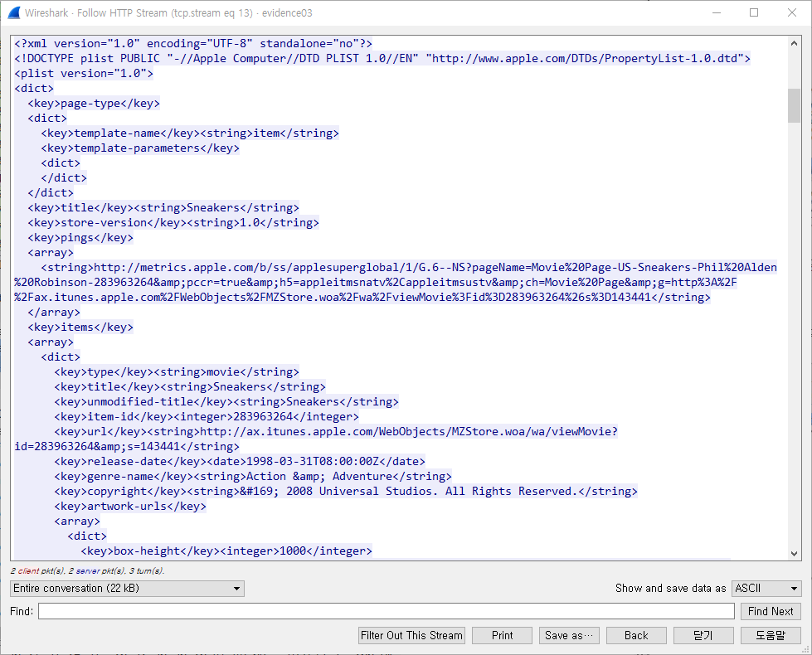
Task: Click the box-height 1000 integer line
Action: pyautogui.click(x=226, y=551)
